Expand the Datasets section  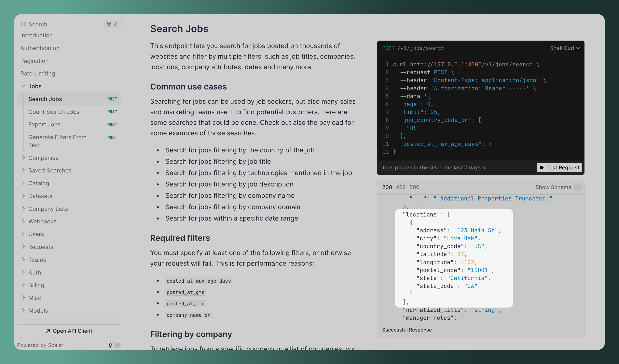point(23,196)
